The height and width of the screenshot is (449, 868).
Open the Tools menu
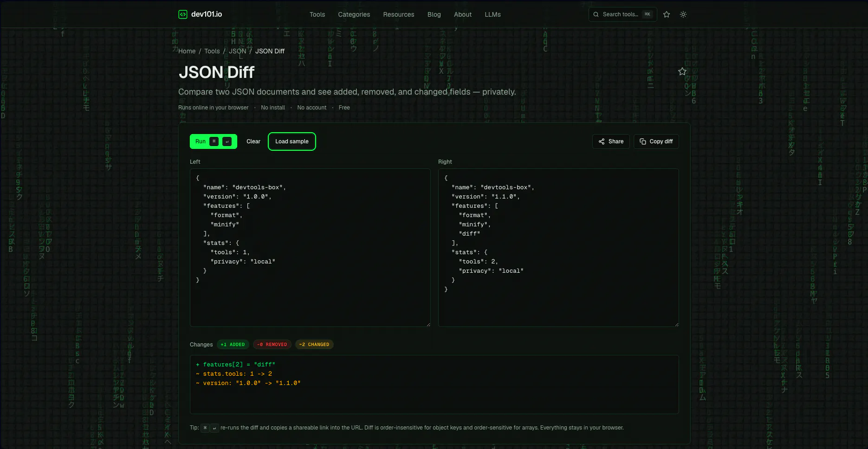317,14
